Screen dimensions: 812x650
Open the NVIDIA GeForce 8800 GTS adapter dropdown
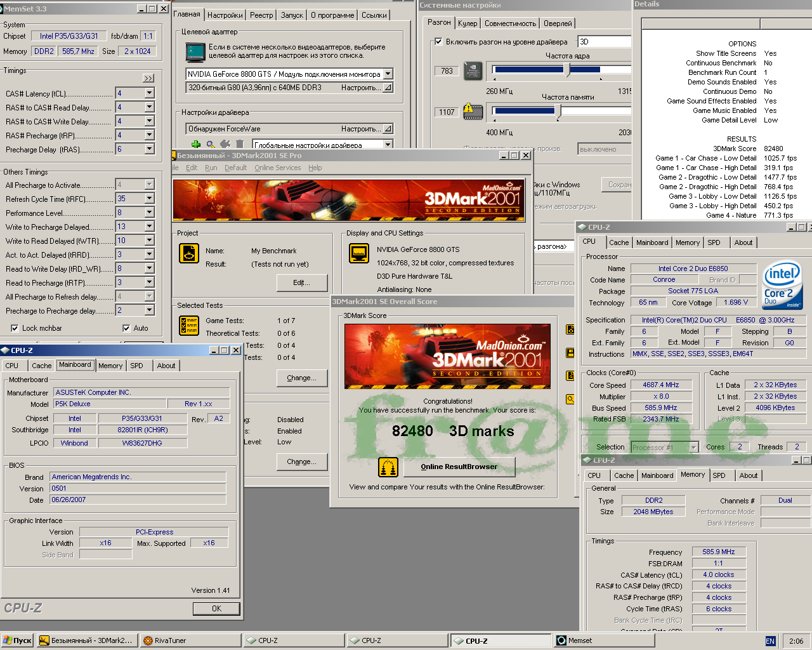[388, 74]
